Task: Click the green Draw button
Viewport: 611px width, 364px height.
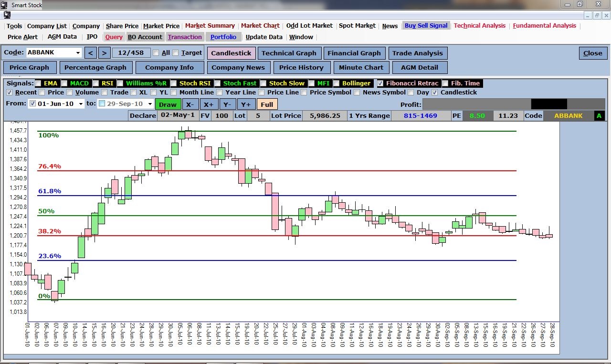Action: coord(168,104)
